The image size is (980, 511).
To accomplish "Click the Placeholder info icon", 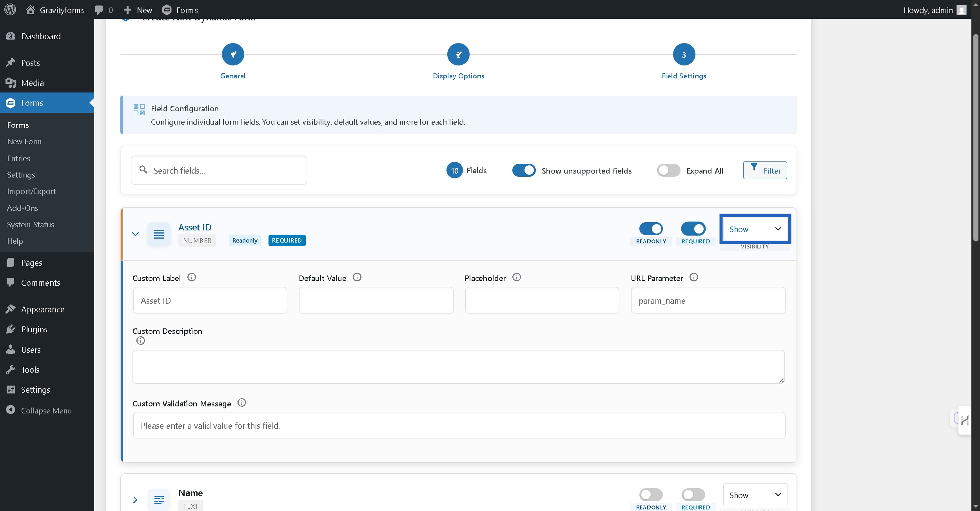I will 516,277.
